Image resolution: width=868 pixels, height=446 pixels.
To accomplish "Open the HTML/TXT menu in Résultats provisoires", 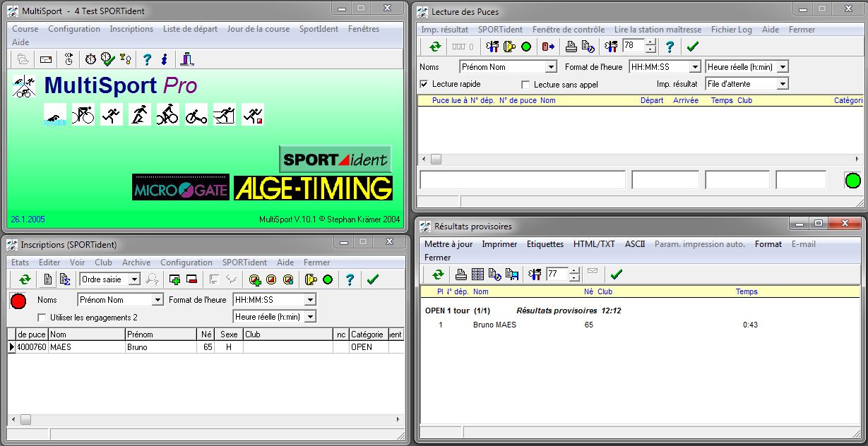I will [594, 244].
